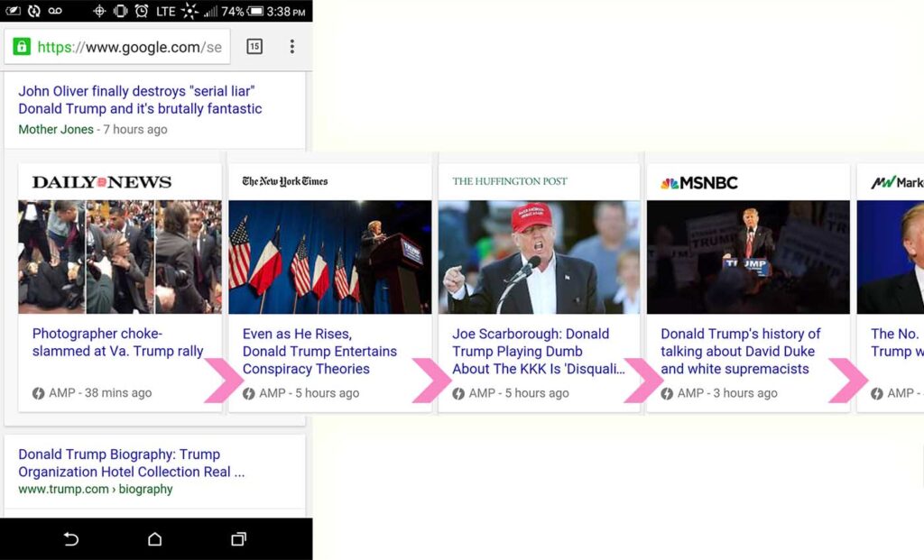Tap the voicemail status icon

click(x=55, y=11)
